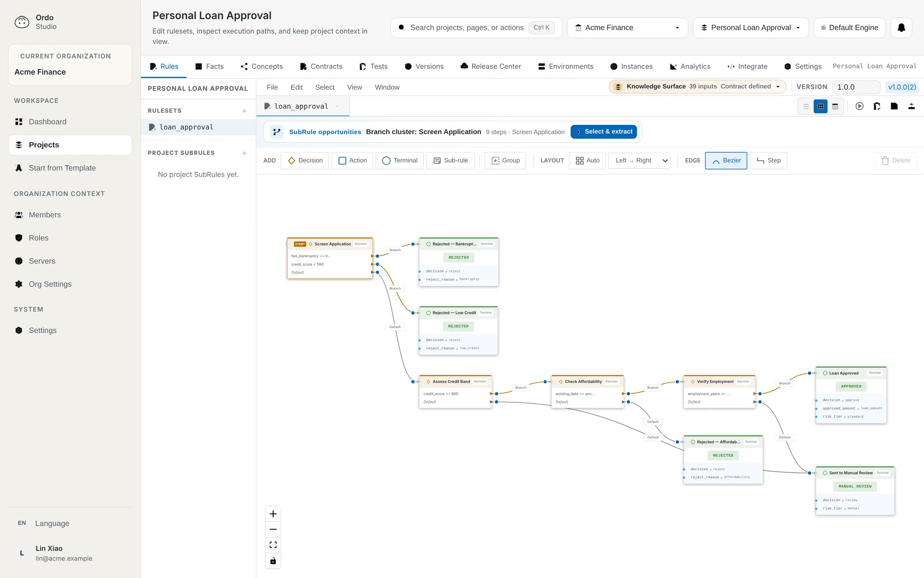Click the Select & extract button

tap(604, 132)
